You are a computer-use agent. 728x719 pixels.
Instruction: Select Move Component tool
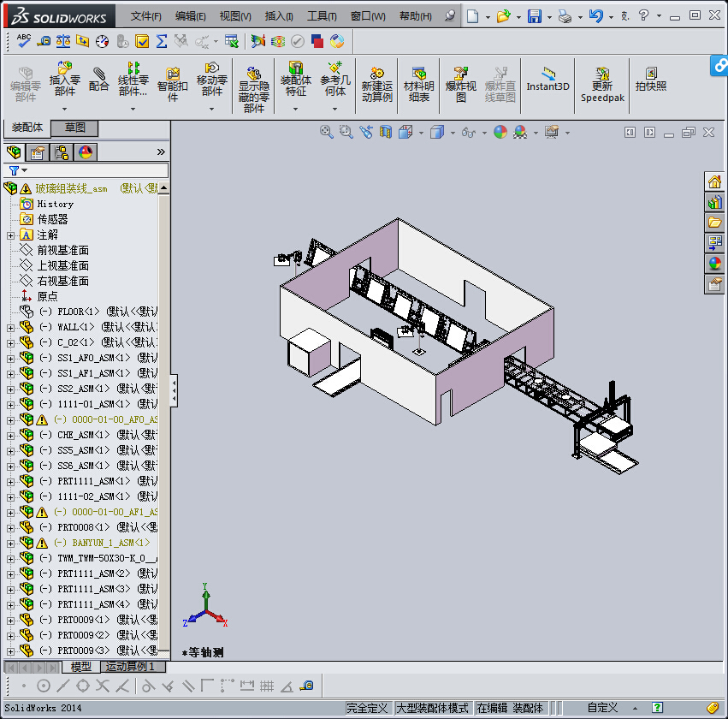[211, 79]
